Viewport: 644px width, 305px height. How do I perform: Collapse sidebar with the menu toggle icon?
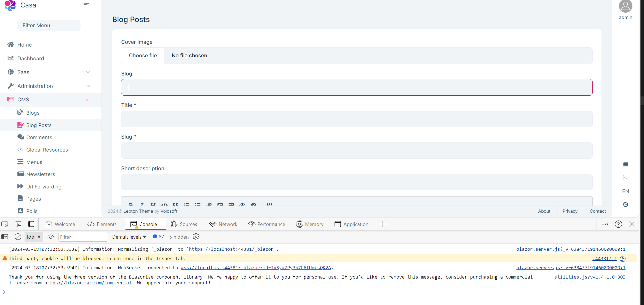pyautogui.click(x=86, y=5)
